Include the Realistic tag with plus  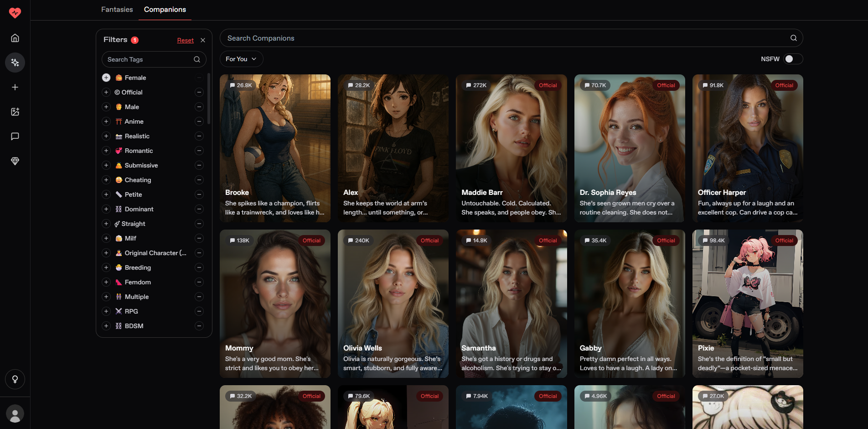[106, 136]
